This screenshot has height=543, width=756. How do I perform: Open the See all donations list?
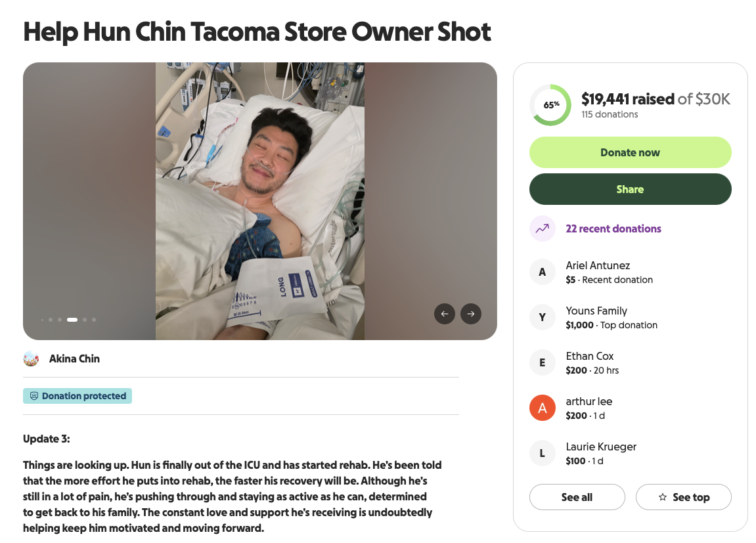[577, 497]
